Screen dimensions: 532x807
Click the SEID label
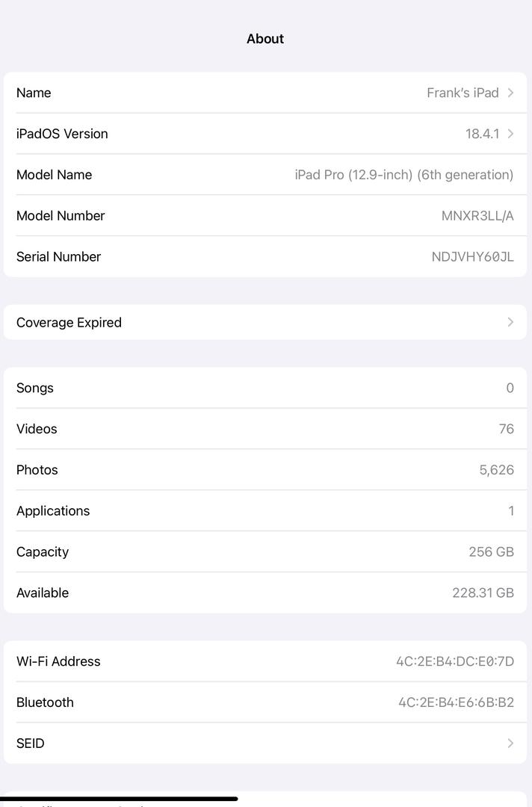31,743
